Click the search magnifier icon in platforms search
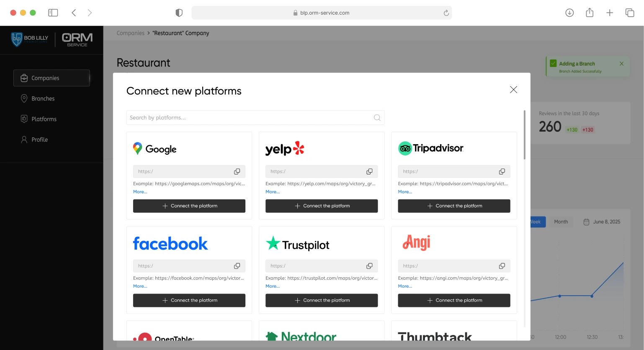This screenshot has height=350, width=644. coord(377,118)
